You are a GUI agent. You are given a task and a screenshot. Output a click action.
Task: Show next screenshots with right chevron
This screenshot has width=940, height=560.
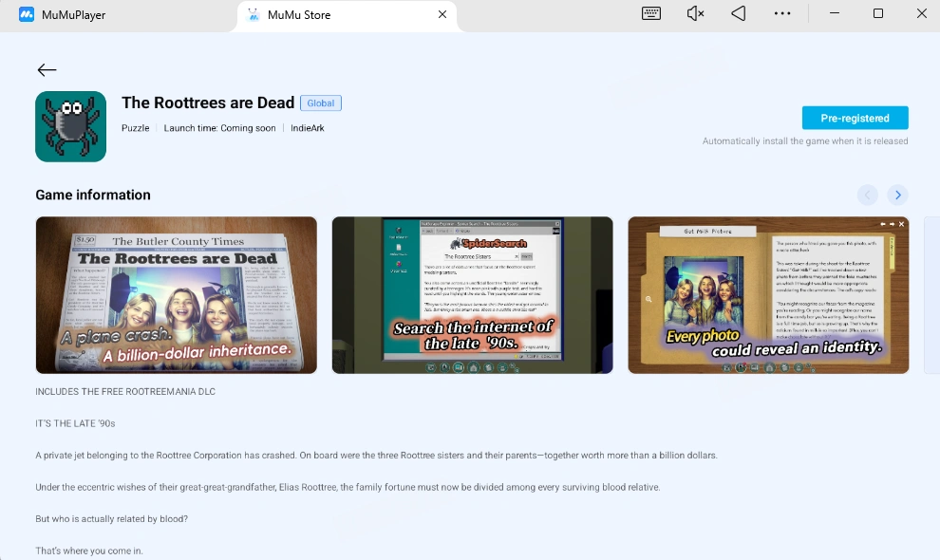coord(898,195)
